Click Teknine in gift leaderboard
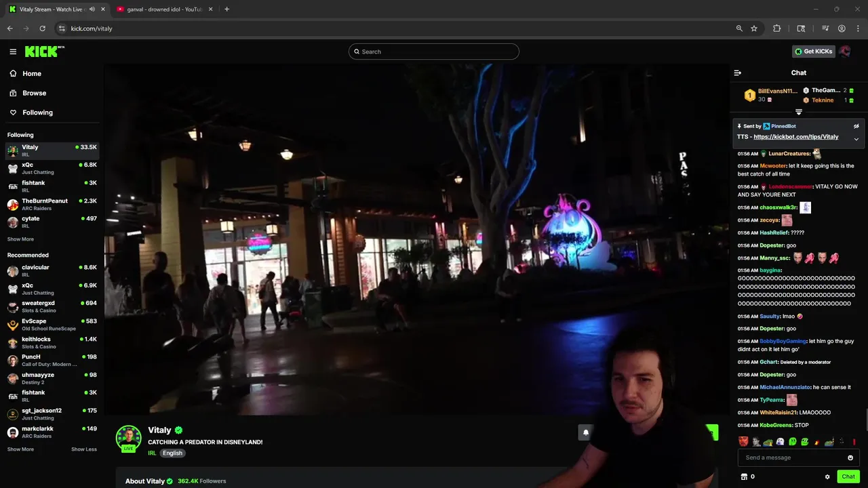The width and height of the screenshot is (868, 488). 823,100
